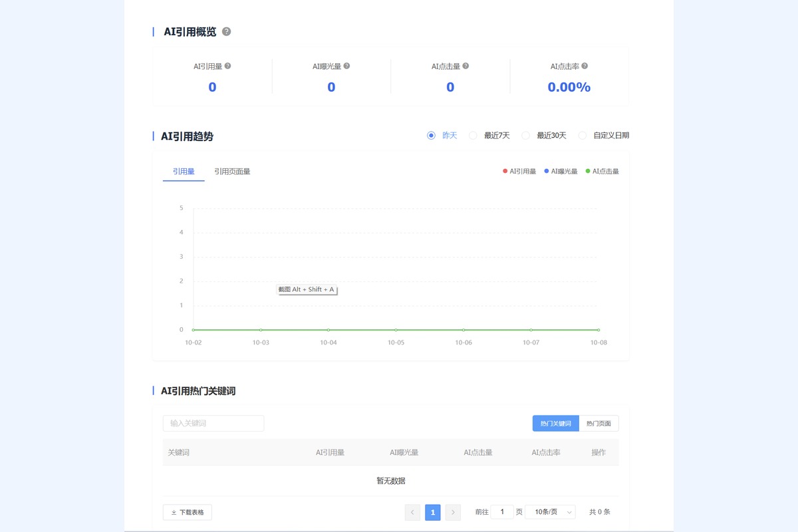The width and height of the screenshot is (798, 532).
Task: Click the 0.00% AI点击率 value
Action: click(x=569, y=87)
